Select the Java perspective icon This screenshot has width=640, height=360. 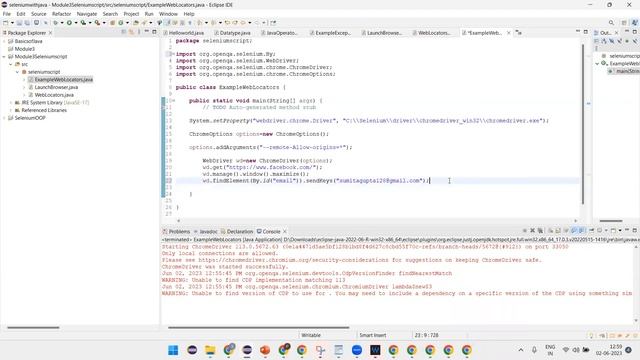tap(635, 23)
